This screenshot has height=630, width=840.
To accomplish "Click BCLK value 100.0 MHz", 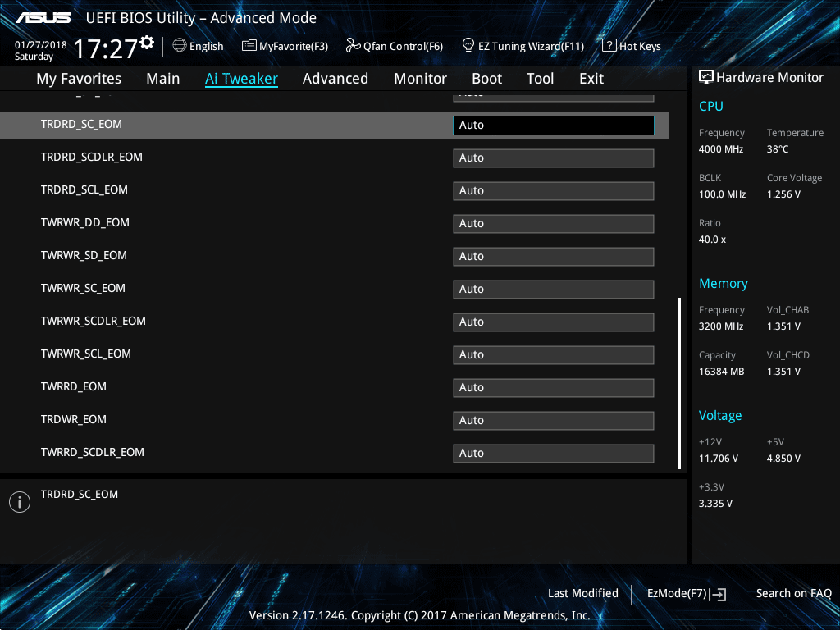I will [722, 194].
